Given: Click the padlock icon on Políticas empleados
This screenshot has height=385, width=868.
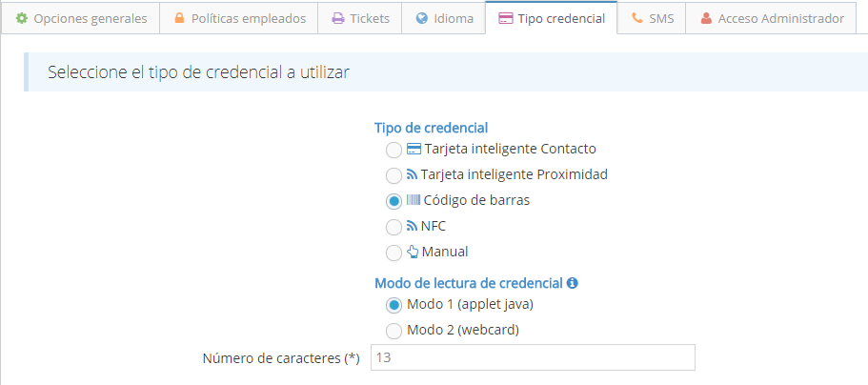Looking at the screenshot, I should click(x=179, y=18).
